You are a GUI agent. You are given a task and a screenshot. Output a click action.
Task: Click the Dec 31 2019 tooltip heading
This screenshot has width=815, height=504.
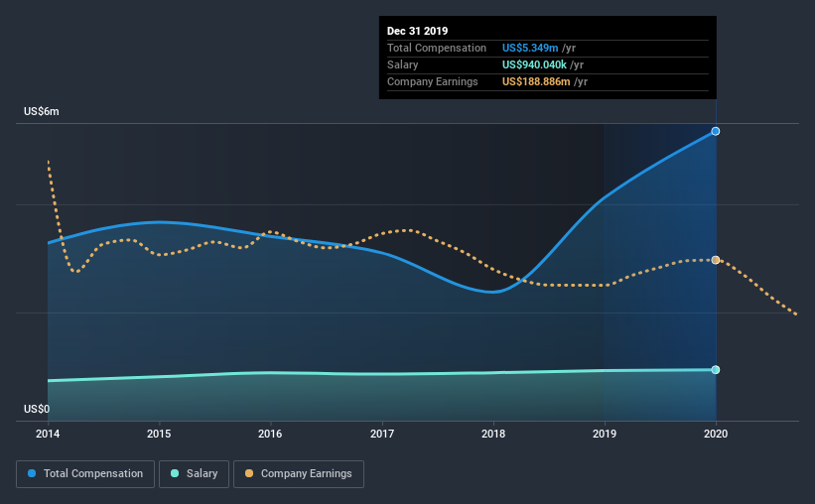tap(417, 31)
